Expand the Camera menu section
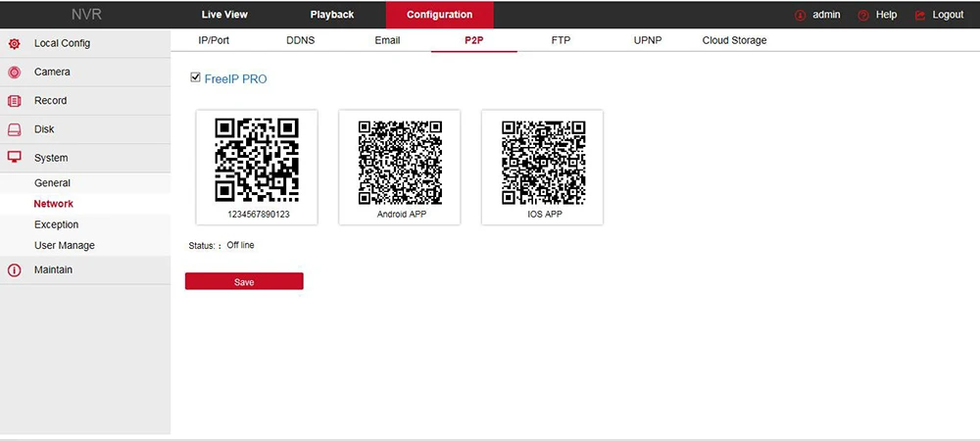 click(85, 73)
